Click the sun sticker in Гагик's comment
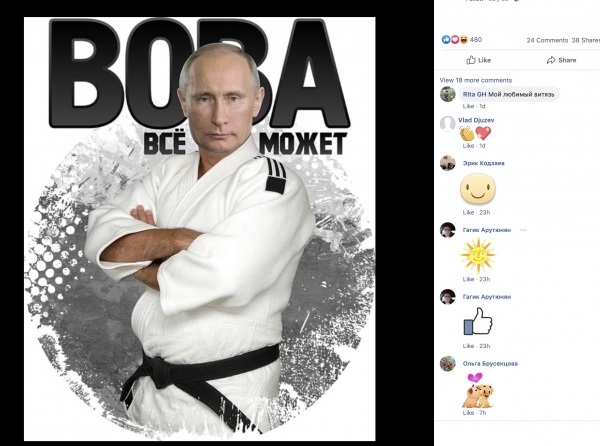The width and height of the screenshot is (600, 446). pyautogui.click(x=478, y=254)
